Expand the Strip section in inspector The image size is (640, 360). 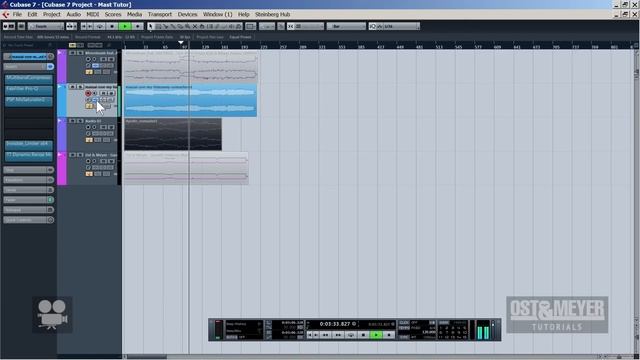pos(25,170)
